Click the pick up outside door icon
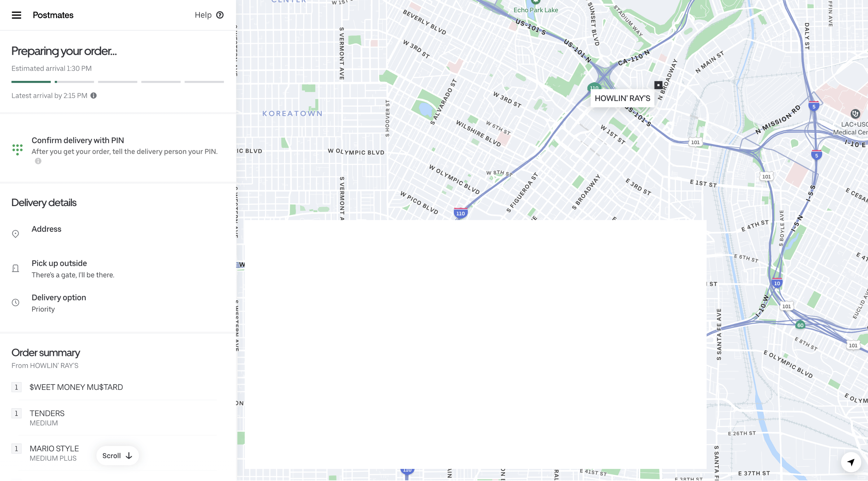 point(15,269)
